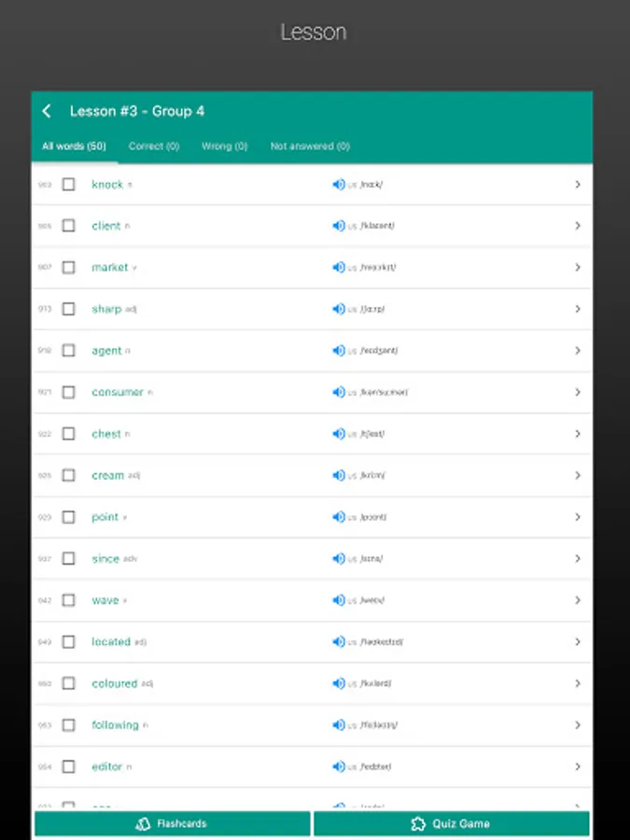630x840 pixels.
Task: Select the word "located"
Action: click(x=111, y=642)
